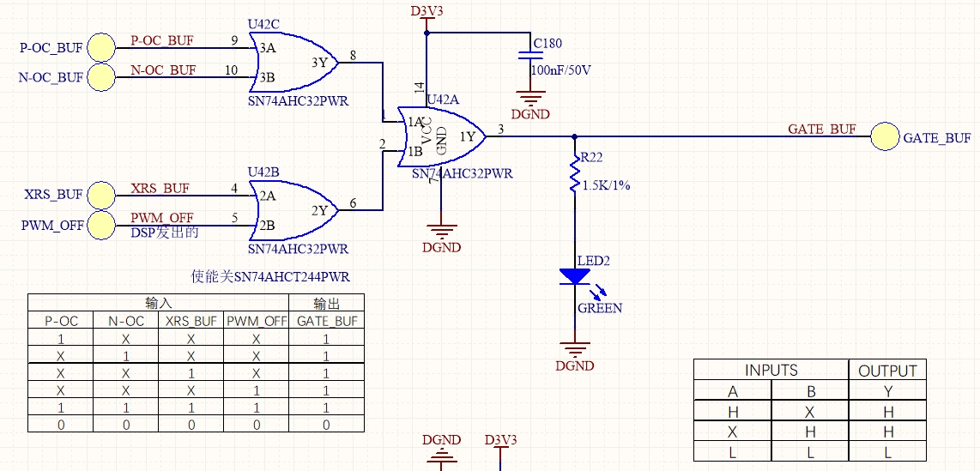Click the wire junction dot above R22

coord(574,136)
